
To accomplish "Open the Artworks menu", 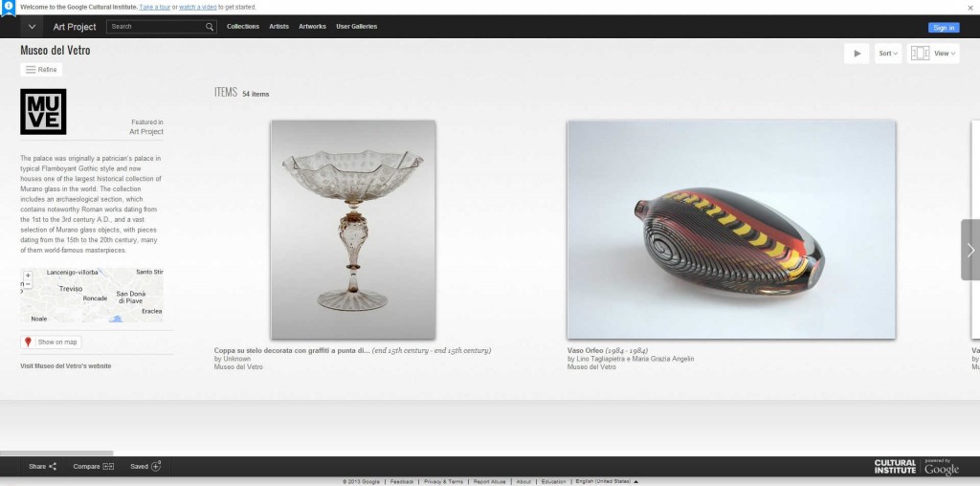I will [x=313, y=27].
